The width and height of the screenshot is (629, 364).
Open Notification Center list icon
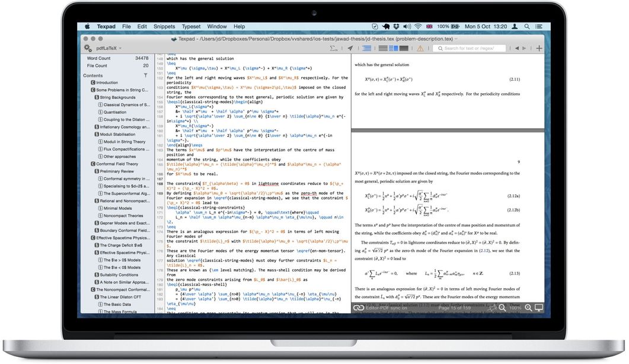pos(539,27)
